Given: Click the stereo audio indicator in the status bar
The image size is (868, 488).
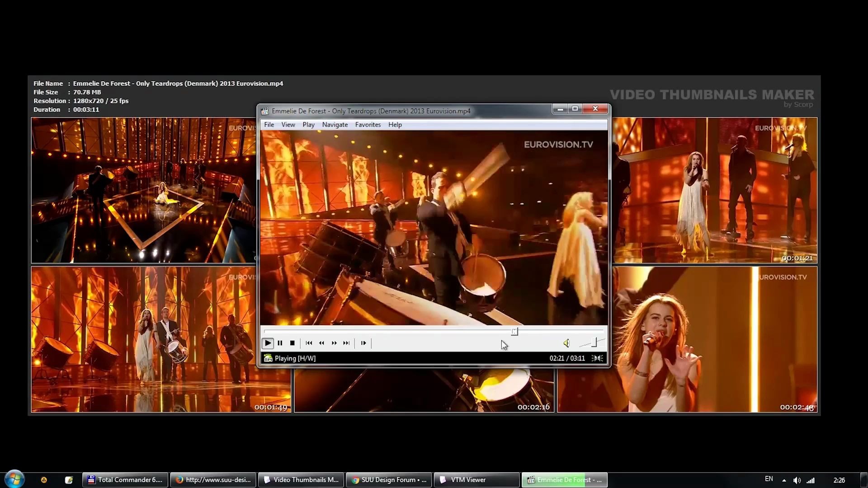Looking at the screenshot, I should pyautogui.click(x=598, y=358).
